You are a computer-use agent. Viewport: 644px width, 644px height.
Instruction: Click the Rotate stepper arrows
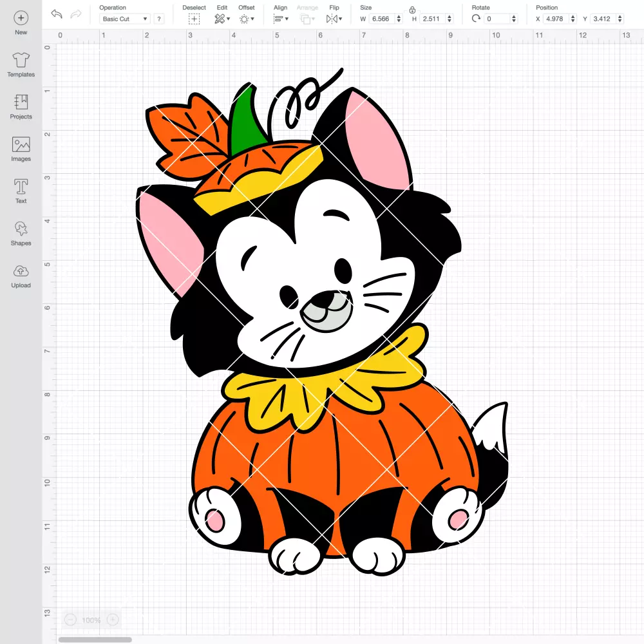pos(514,19)
